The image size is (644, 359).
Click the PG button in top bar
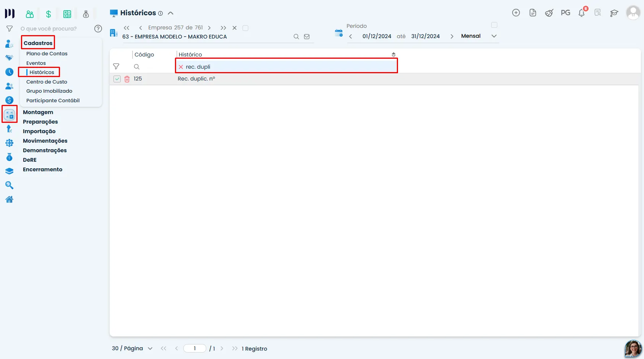point(565,13)
